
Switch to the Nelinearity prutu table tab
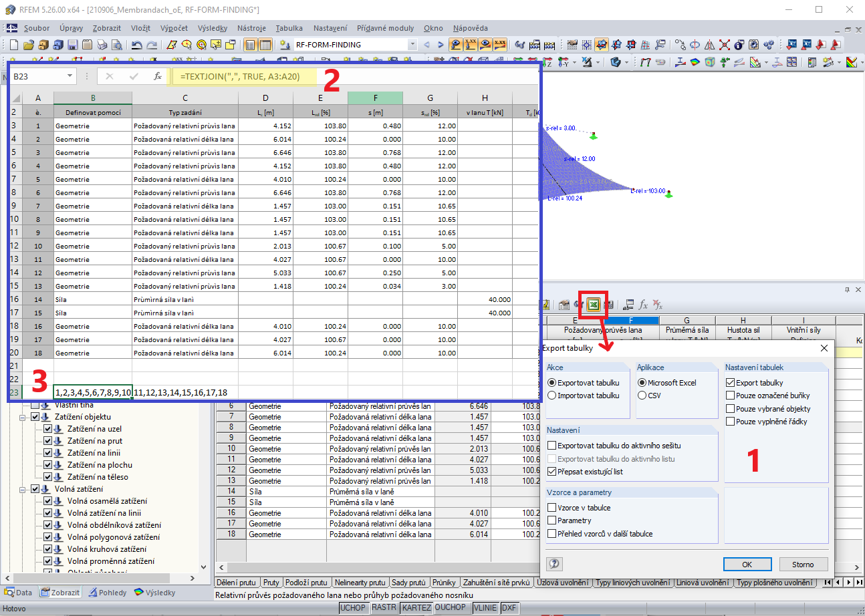coord(359,583)
